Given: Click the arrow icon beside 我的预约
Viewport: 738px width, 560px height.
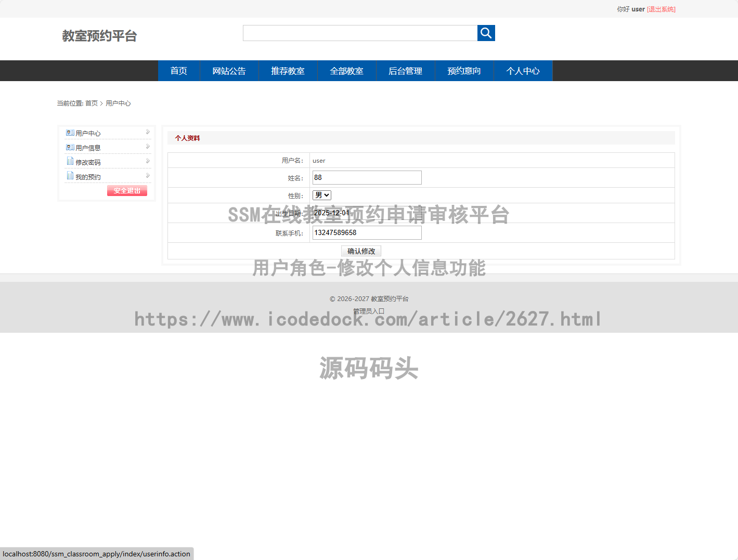Looking at the screenshot, I should click(x=148, y=175).
